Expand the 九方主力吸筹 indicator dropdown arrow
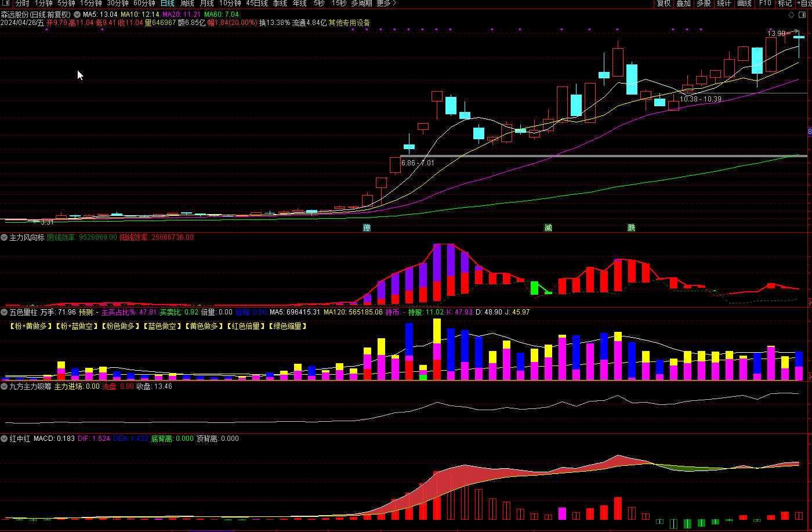Viewport: 812px width, 532px height. [x=4, y=386]
